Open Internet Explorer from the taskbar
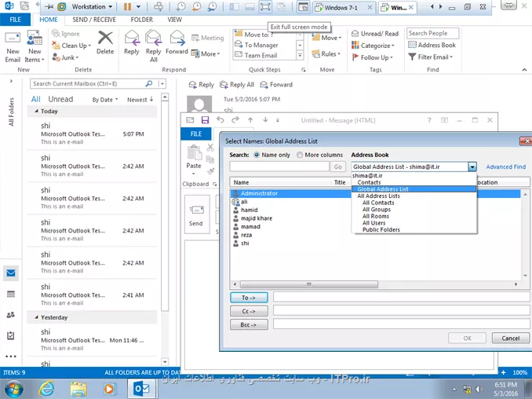 pos(46,388)
